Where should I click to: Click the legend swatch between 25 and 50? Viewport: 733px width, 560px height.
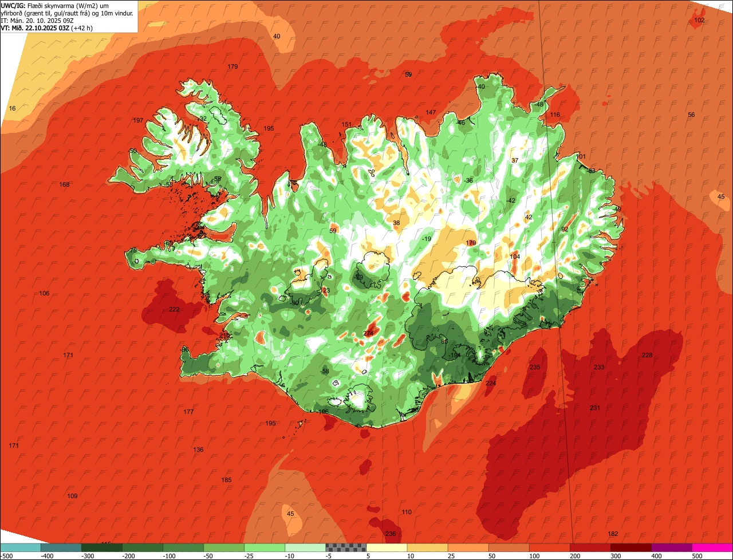point(468,547)
